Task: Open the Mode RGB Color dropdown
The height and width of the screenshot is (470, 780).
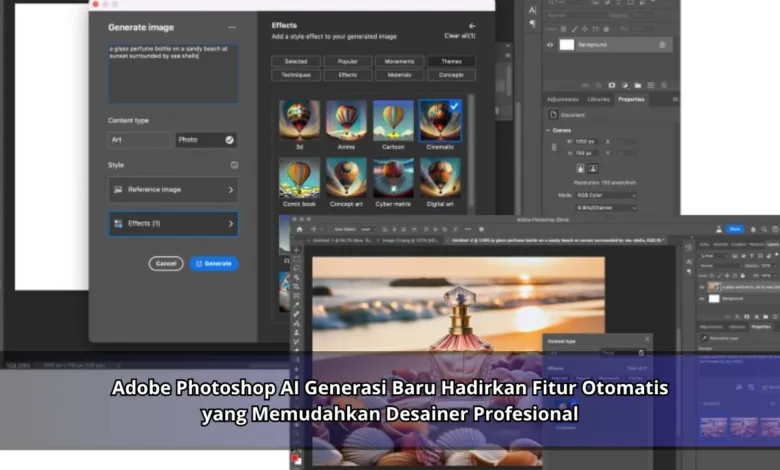Action: [606, 195]
